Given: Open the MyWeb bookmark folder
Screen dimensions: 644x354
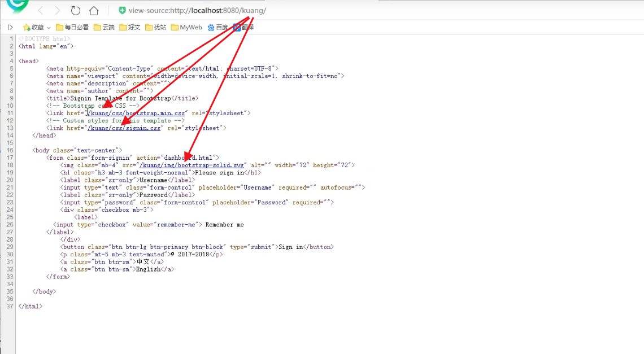Looking at the screenshot, I should point(186,27).
